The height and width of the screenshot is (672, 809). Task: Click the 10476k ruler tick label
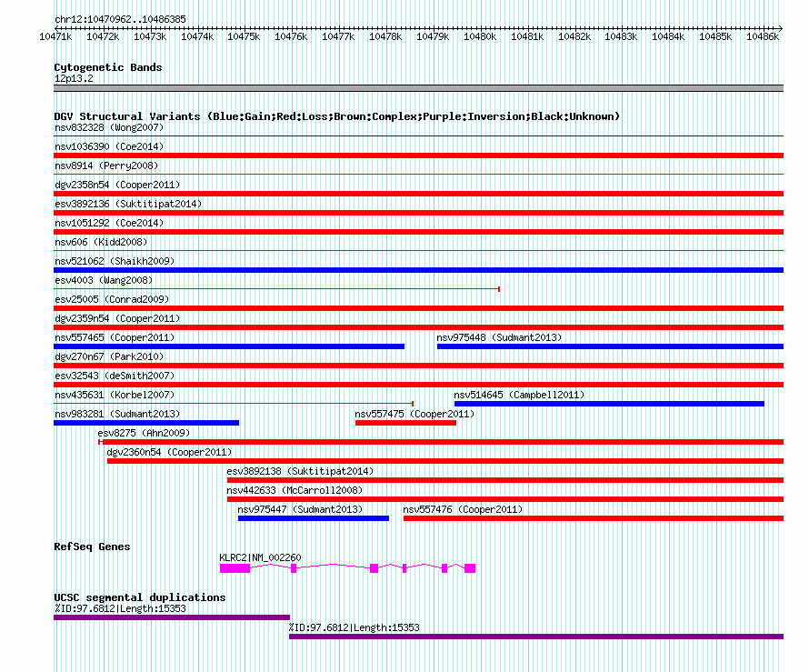[x=291, y=36]
